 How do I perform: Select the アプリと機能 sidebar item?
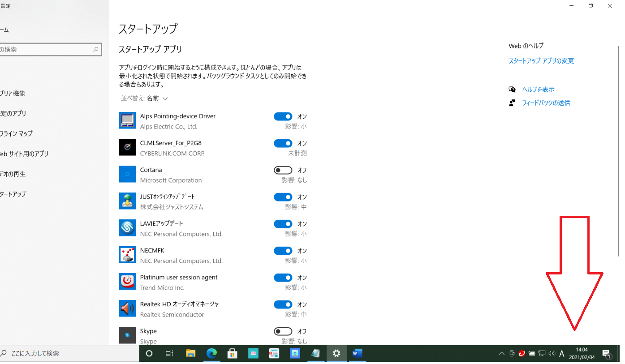(54, 94)
